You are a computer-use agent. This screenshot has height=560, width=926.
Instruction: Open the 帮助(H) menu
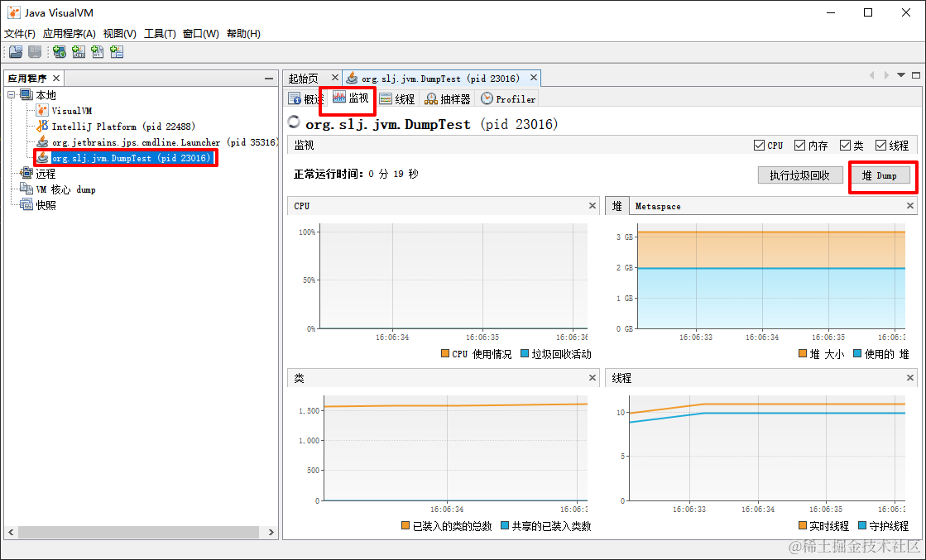point(243,34)
